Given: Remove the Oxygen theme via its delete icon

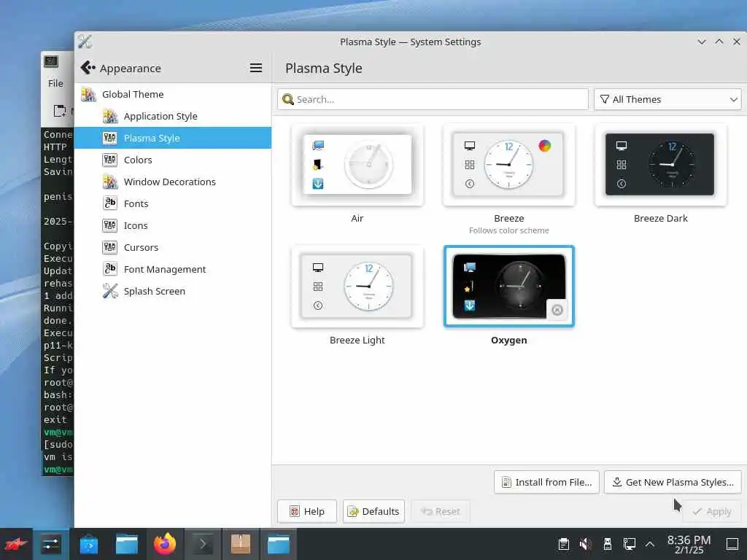Looking at the screenshot, I should coord(557,311).
